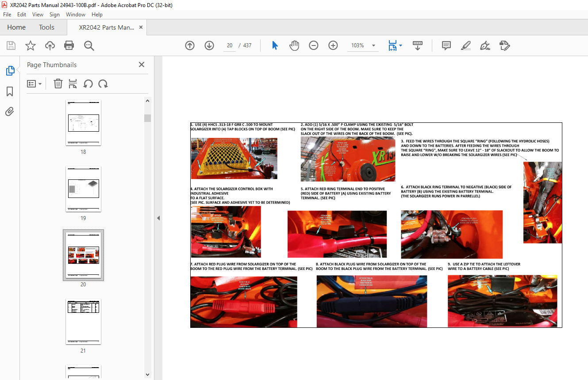Click the thumbnails panel scrollbar thumb
The height and width of the screenshot is (380, 588).
click(147, 118)
